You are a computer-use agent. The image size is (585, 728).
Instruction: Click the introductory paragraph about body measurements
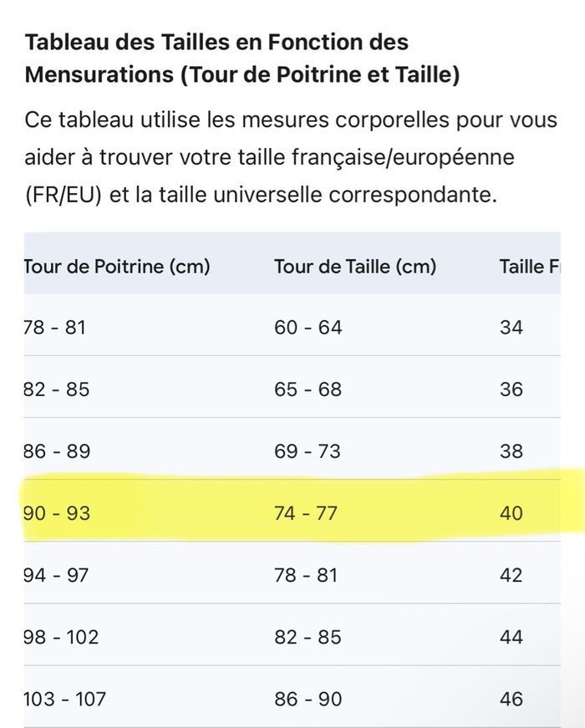(x=291, y=157)
